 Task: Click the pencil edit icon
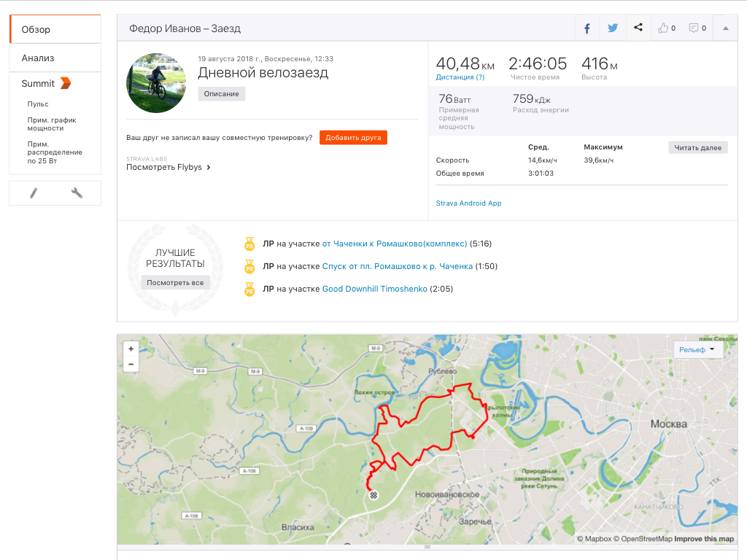tap(34, 193)
